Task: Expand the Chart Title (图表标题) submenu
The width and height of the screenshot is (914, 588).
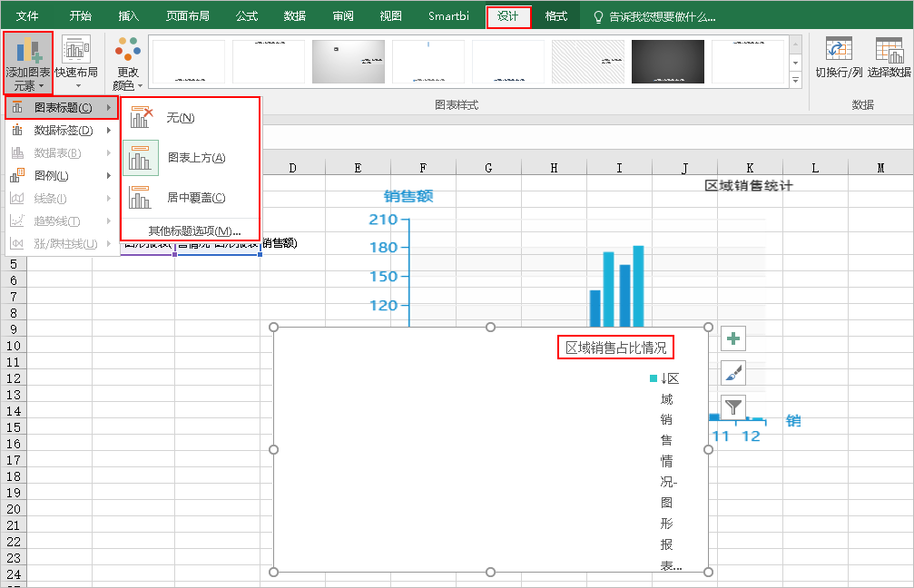Action: pyautogui.click(x=61, y=108)
